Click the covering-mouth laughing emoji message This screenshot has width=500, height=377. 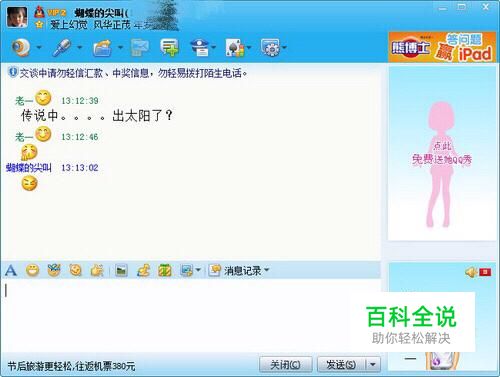(x=29, y=153)
